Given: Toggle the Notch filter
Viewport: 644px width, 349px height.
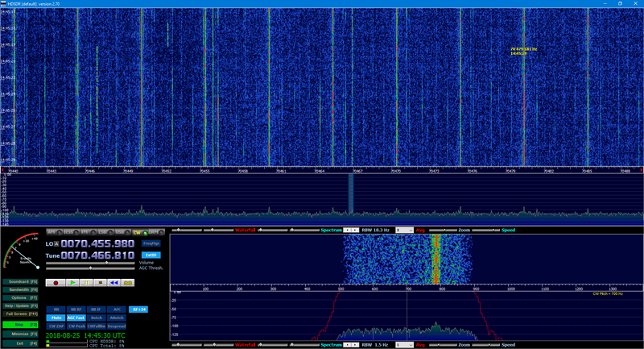Looking at the screenshot, I should click(x=96, y=318).
